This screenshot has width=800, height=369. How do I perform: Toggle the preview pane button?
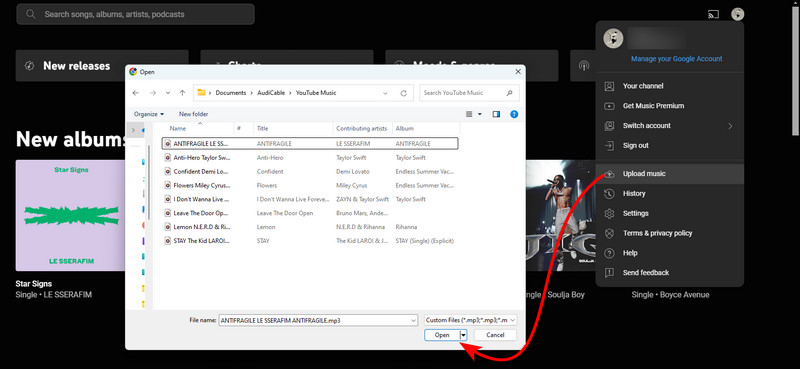pos(496,114)
